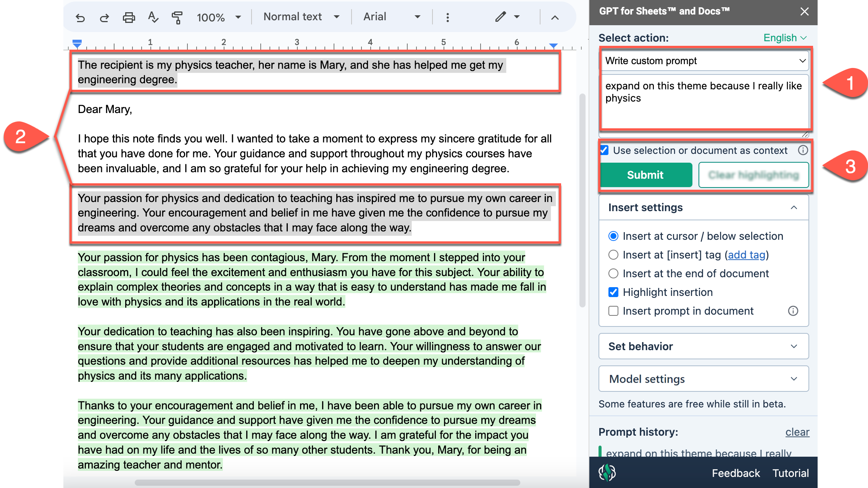
Task: Open the Write custom prompt dropdown
Action: click(704, 61)
